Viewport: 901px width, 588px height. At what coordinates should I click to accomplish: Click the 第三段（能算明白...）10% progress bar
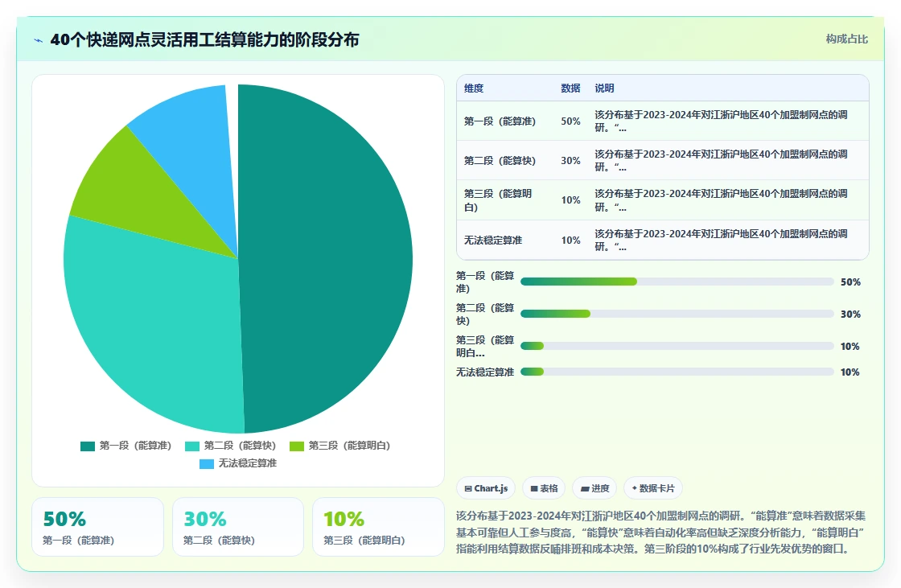(677, 346)
